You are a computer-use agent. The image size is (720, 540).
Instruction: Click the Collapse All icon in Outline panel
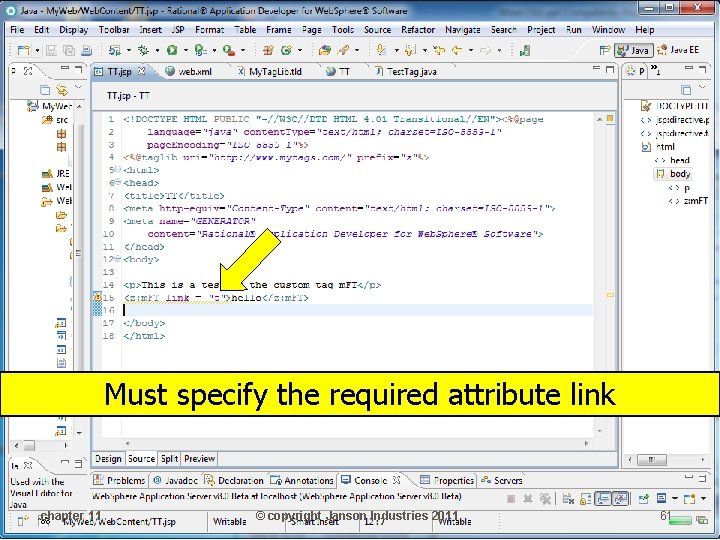686,89
